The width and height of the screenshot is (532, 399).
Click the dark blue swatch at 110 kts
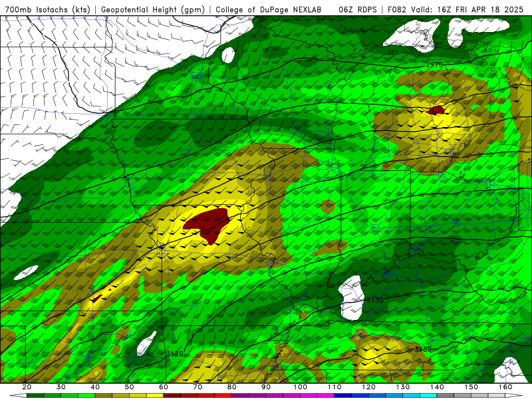pos(342,396)
